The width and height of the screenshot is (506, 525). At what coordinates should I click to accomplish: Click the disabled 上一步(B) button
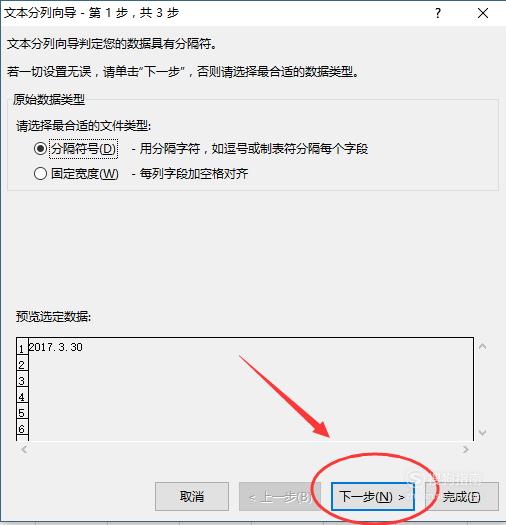(x=280, y=497)
